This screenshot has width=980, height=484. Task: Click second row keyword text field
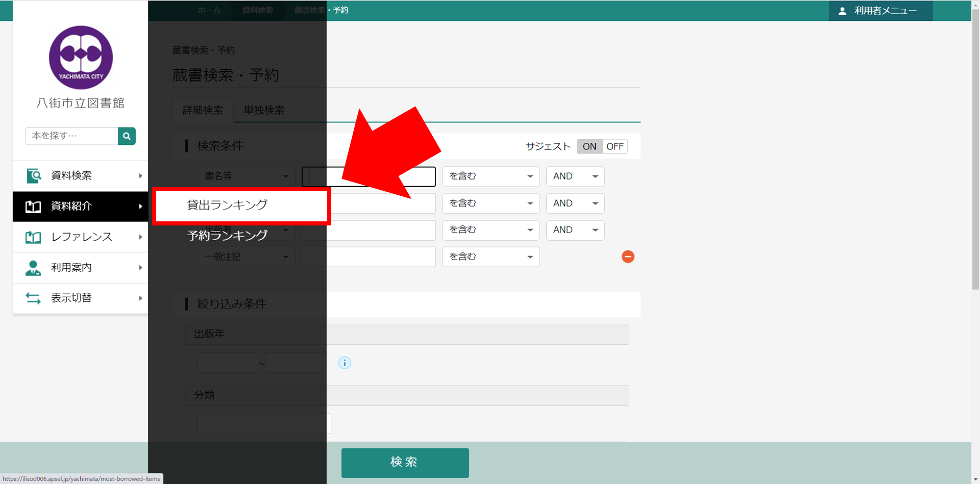click(x=369, y=203)
